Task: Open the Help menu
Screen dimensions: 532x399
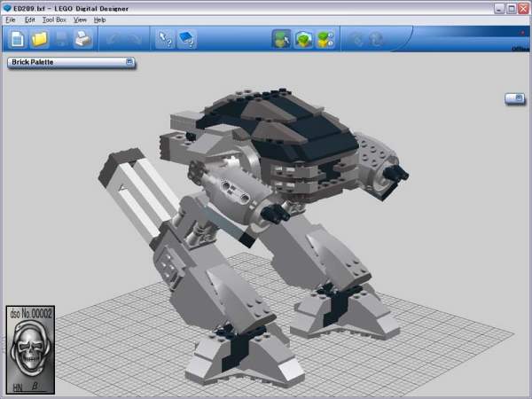Action: pyautogui.click(x=99, y=20)
